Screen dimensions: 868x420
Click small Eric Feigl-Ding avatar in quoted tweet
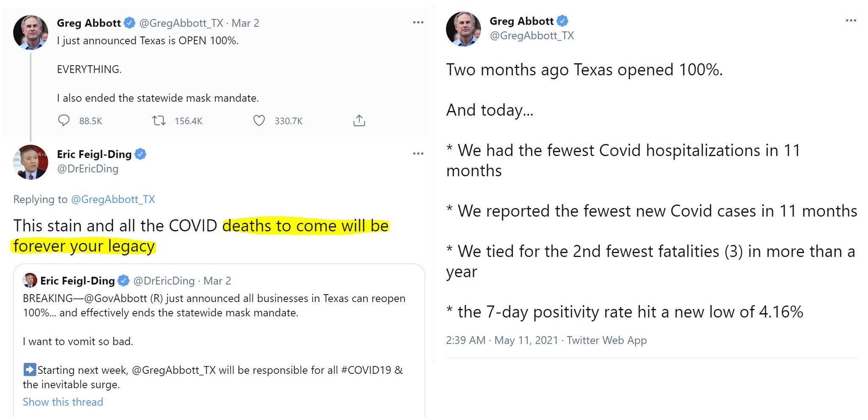(30, 281)
